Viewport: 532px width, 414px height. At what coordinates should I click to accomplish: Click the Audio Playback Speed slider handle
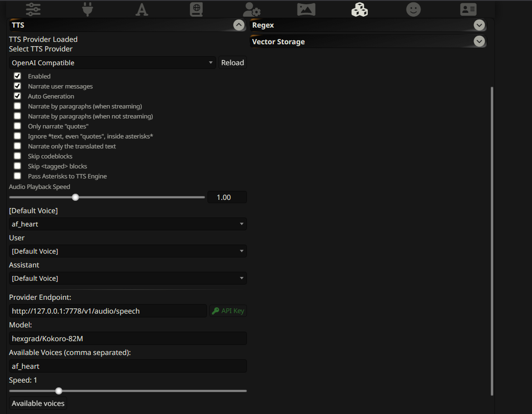point(75,197)
